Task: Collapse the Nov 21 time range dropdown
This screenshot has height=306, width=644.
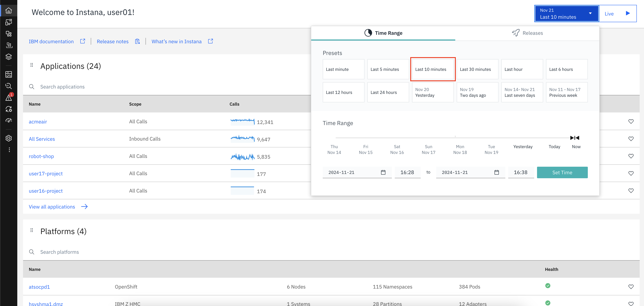Action: [567, 14]
